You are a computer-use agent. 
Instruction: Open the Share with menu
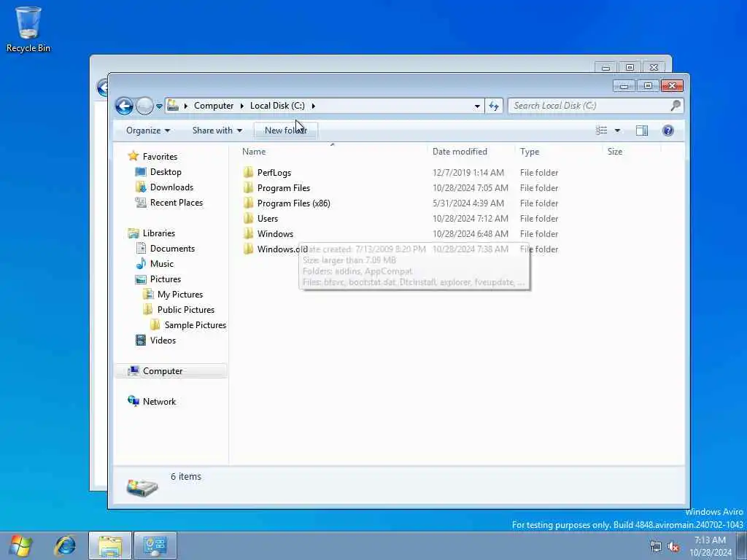(x=217, y=131)
